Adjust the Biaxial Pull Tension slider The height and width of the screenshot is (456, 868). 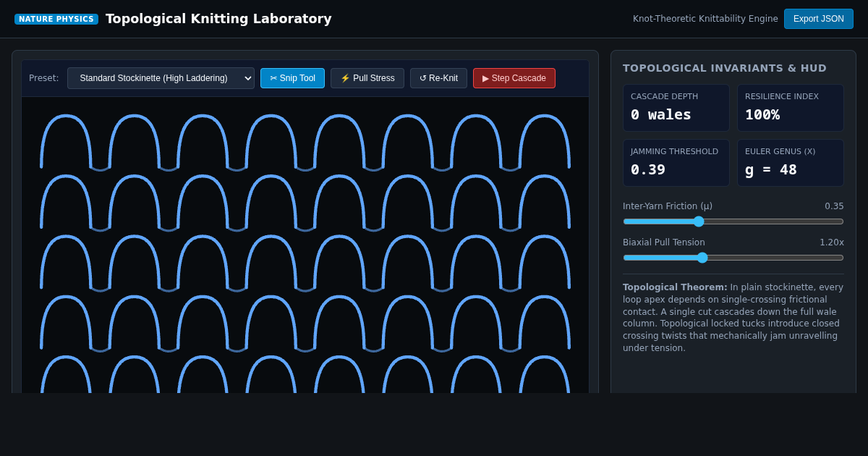tap(733, 258)
